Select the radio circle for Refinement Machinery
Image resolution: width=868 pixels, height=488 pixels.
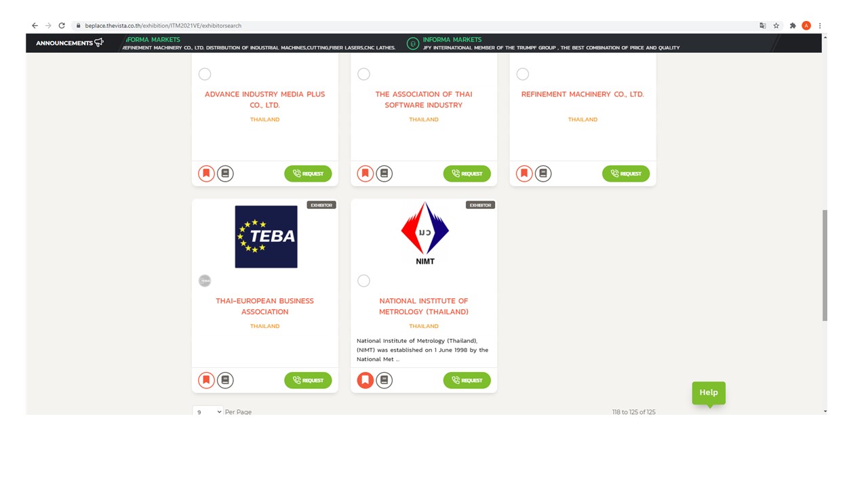coord(522,74)
